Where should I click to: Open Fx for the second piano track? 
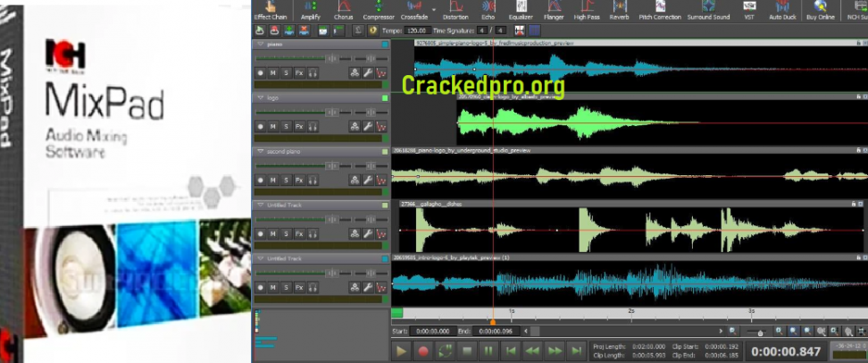pos(299,180)
